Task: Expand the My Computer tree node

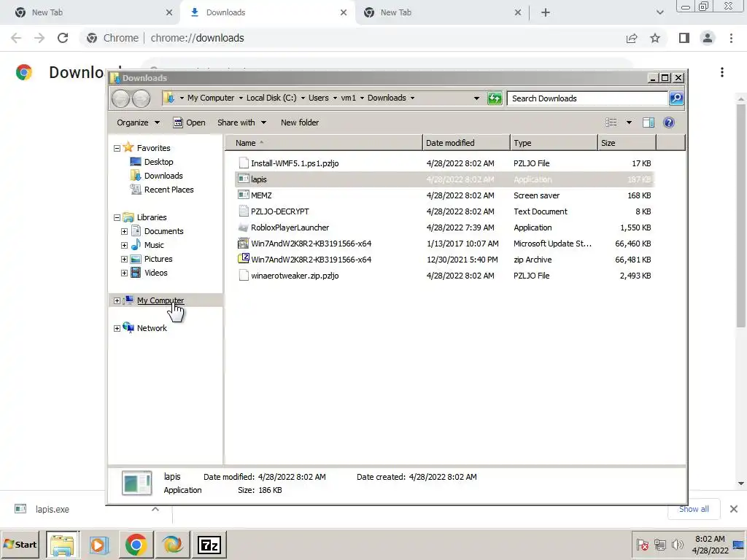Action: 117,300
